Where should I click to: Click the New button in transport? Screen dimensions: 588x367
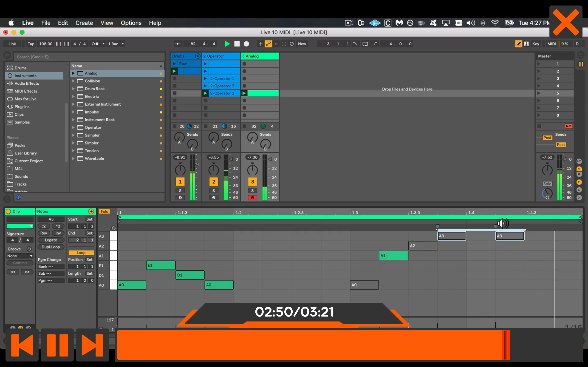[x=302, y=44]
